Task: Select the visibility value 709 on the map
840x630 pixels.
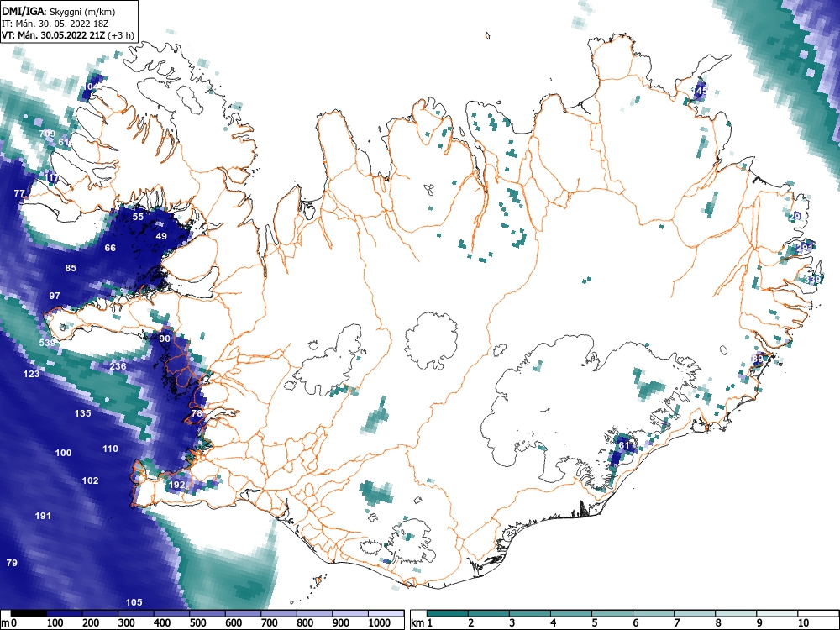Action: tap(47, 134)
